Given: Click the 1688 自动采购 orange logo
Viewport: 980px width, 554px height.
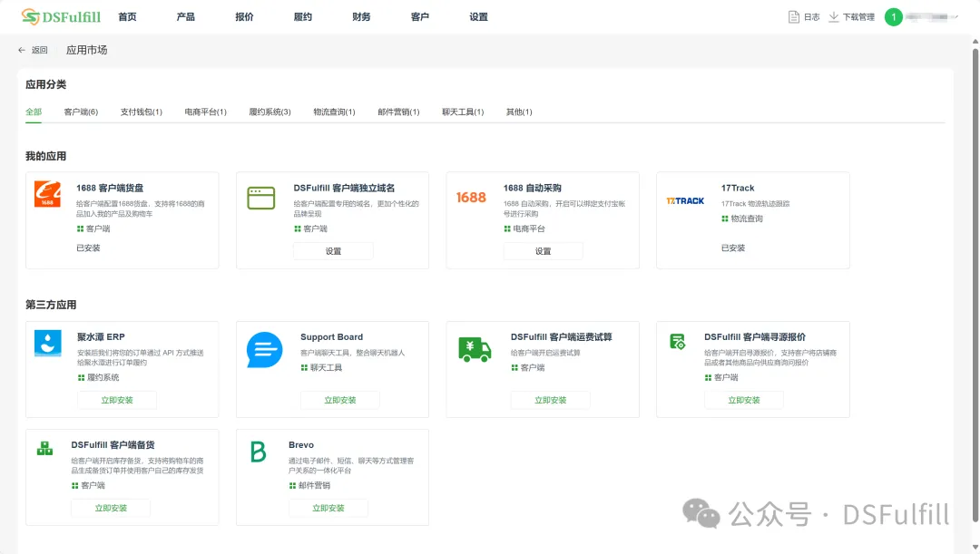Looking at the screenshot, I should click(471, 198).
